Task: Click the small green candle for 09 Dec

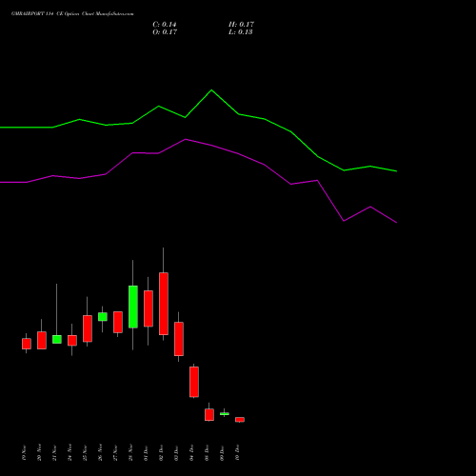Action: click(225, 414)
